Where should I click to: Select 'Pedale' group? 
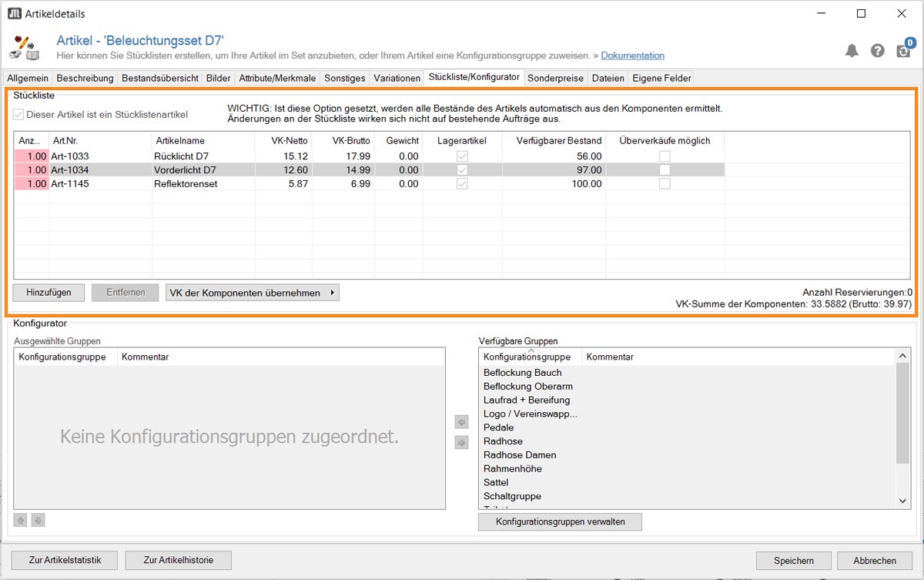click(498, 427)
